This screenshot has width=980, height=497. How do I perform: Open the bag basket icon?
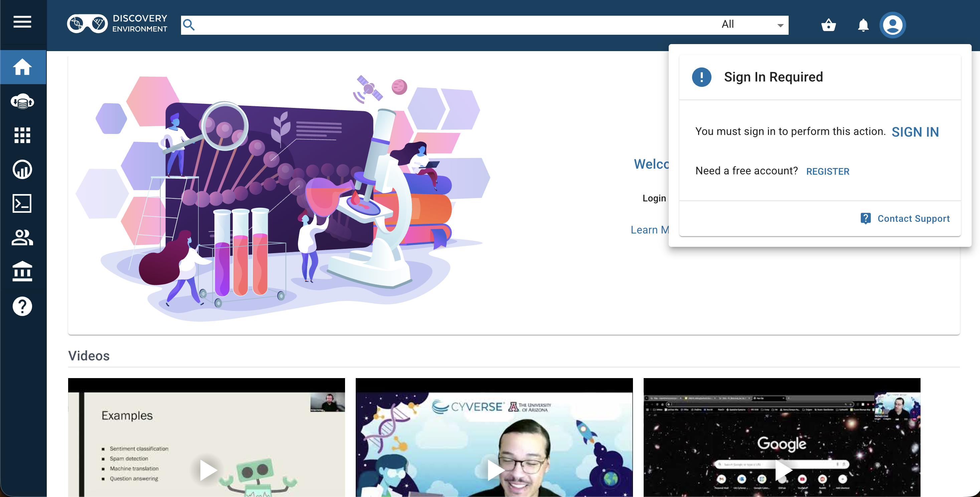[x=828, y=25]
